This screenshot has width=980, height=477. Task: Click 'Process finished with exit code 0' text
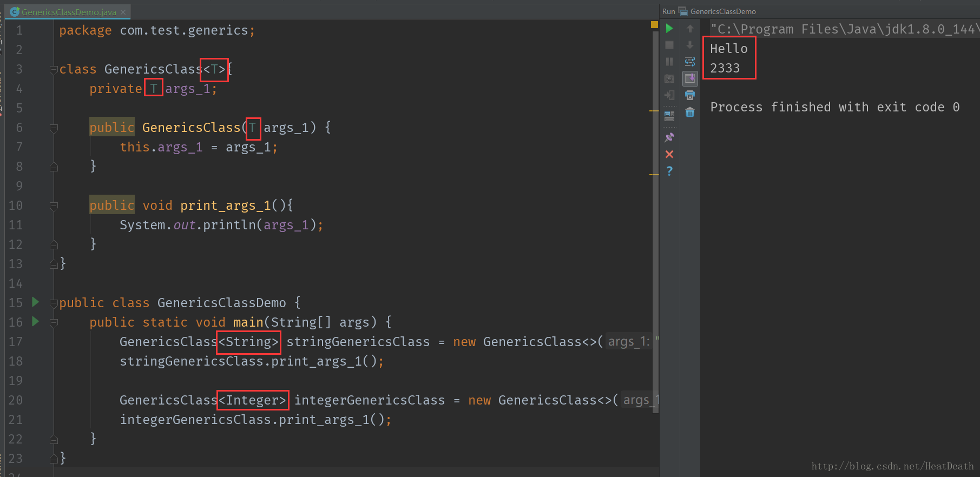(835, 107)
